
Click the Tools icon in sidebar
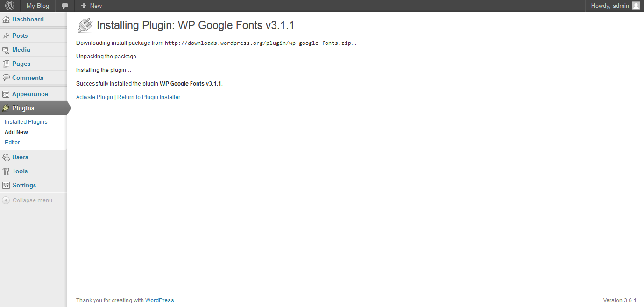coord(6,171)
